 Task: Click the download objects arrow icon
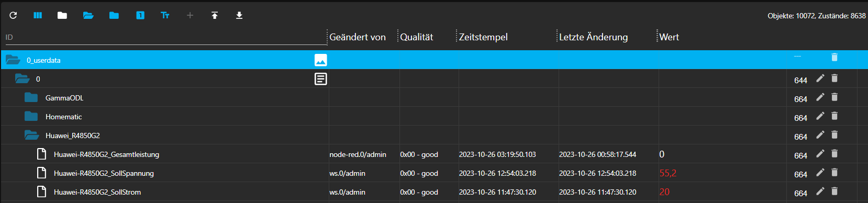tap(239, 15)
